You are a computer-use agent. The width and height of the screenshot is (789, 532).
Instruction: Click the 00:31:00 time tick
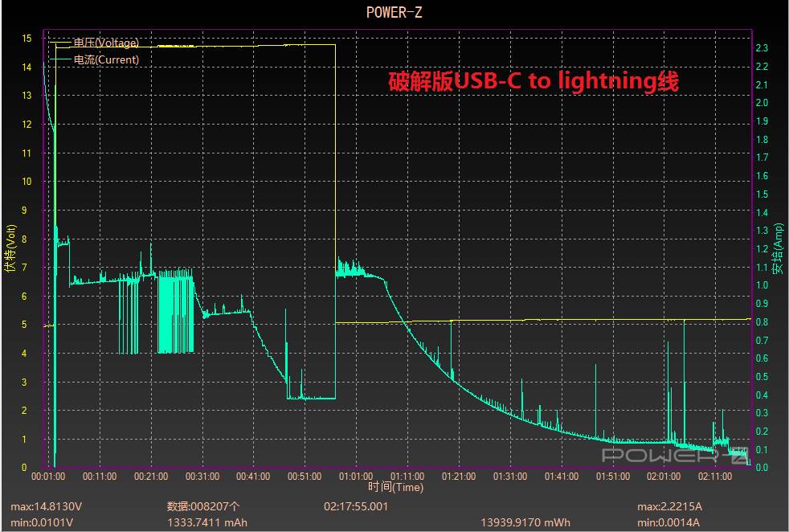tap(202, 476)
